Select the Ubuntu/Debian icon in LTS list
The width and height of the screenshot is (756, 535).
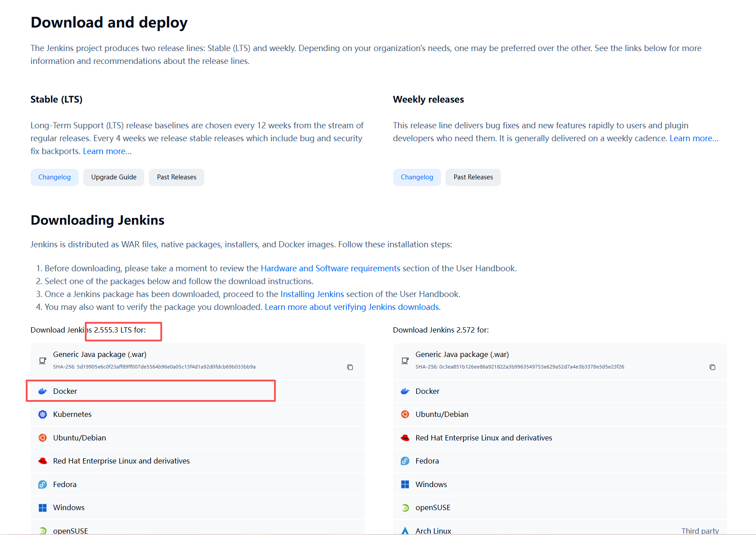[43, 438]
